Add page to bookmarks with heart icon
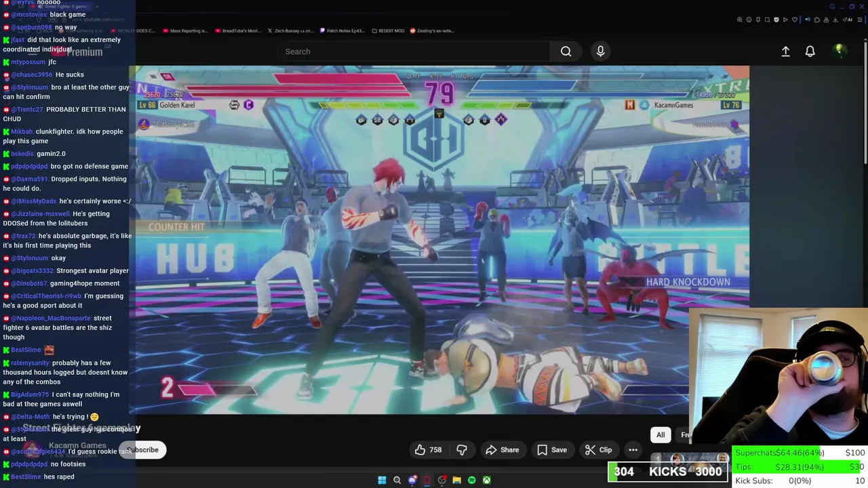Screen dimensions: 868x488 (795, 20)
